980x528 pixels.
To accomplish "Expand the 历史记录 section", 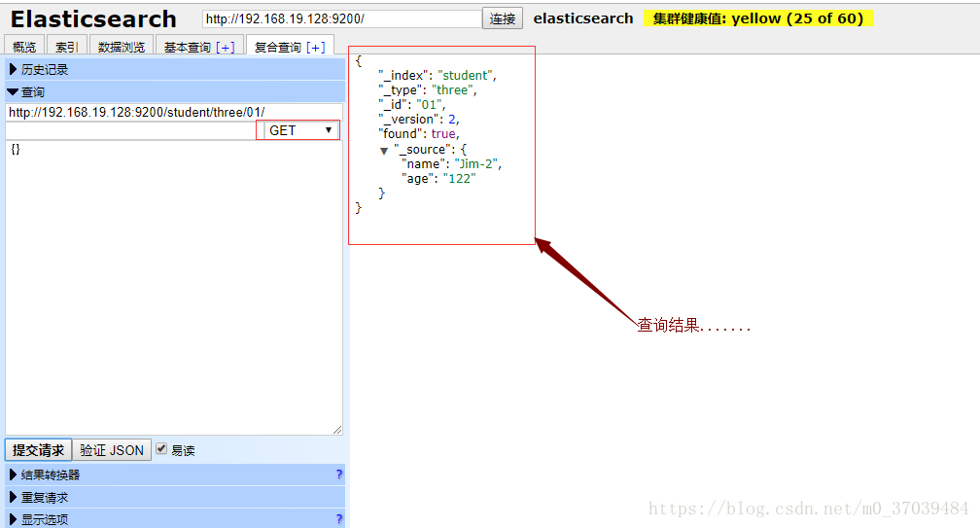I will pyautogui.click(x=175, y=69).
